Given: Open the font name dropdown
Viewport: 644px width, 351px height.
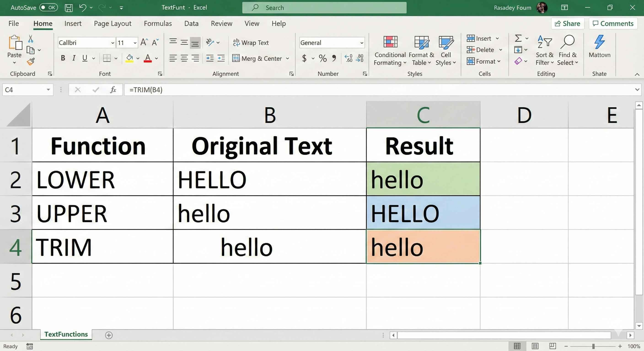Looking at the screenshot, I should (113, 43).
